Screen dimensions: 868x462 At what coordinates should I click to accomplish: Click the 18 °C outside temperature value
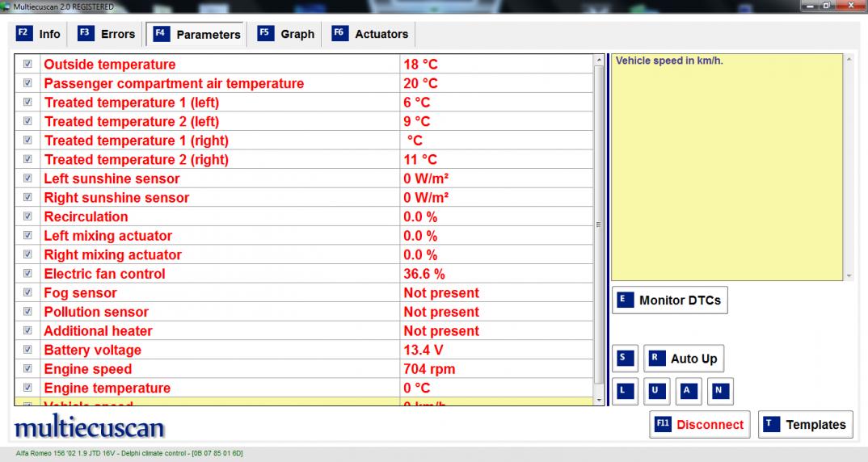pos(420,64)
